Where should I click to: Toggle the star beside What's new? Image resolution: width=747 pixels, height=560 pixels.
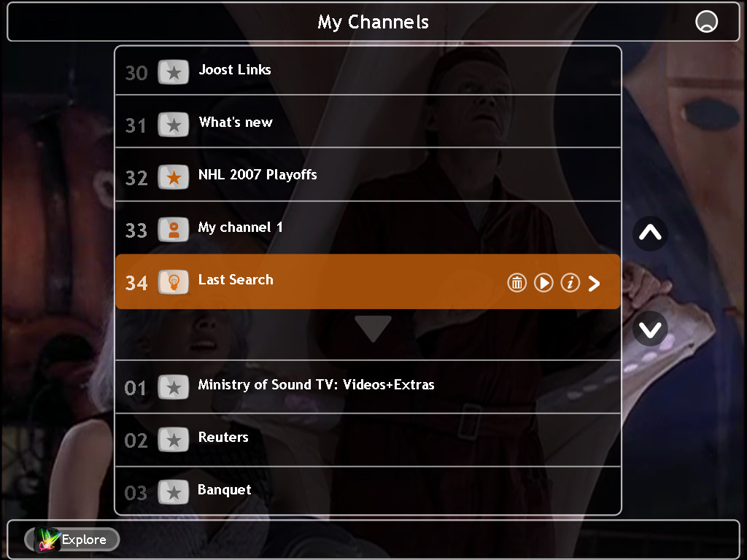click(174, 125)
